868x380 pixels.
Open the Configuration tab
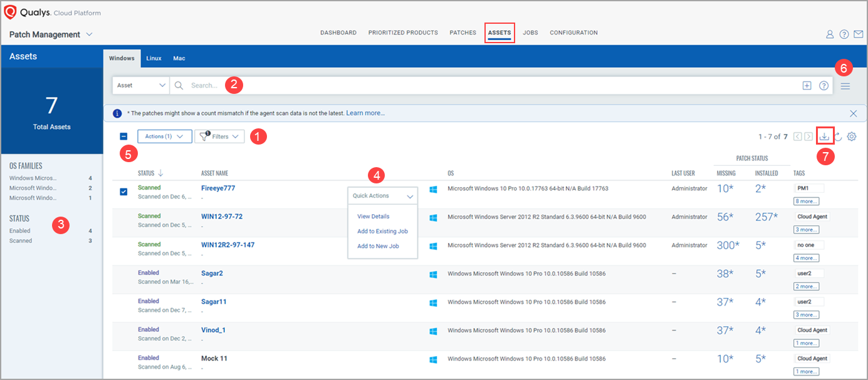(573, 33)
